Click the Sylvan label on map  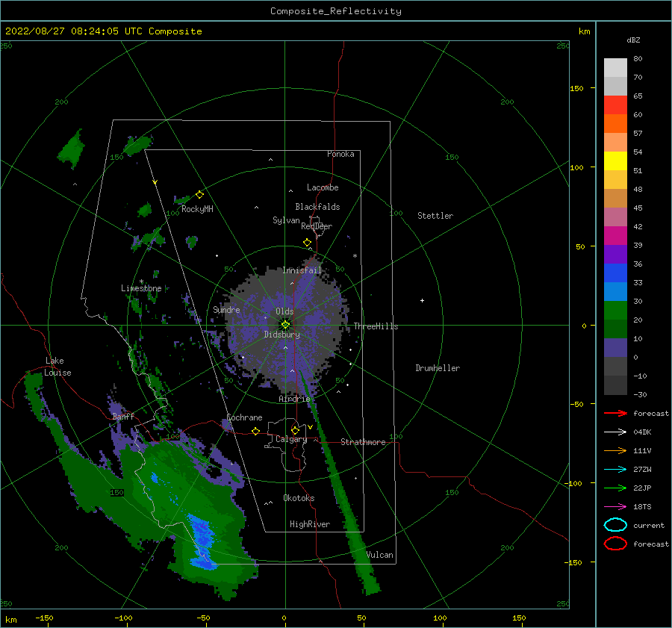(x=286, y=220)
